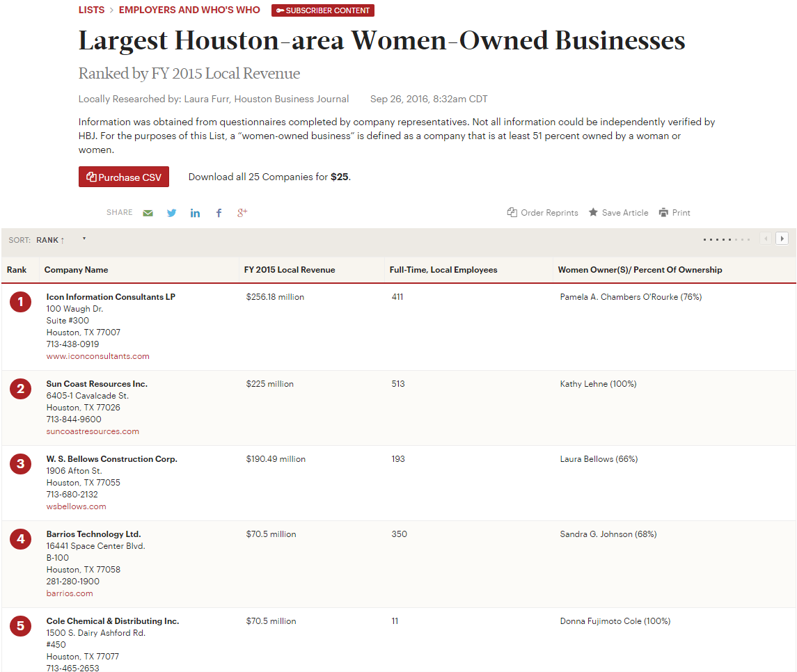The width and height of the screenshot is (797, 672).
Task: Visit www.iconconsultants.com link
Action: pos(97,356)
